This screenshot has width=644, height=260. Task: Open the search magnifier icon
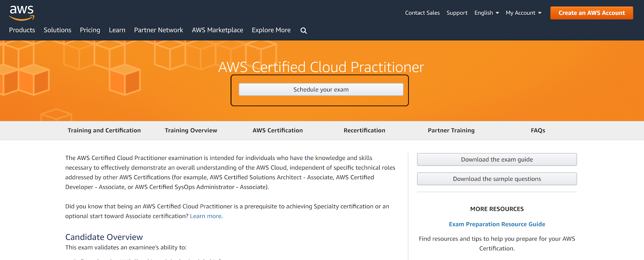(x=303, y=31)
